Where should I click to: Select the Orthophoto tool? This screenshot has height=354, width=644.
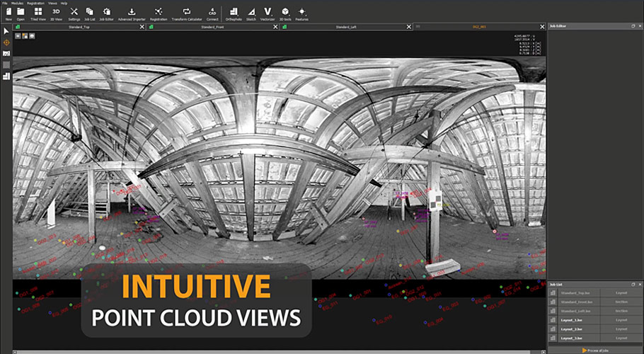234,13
